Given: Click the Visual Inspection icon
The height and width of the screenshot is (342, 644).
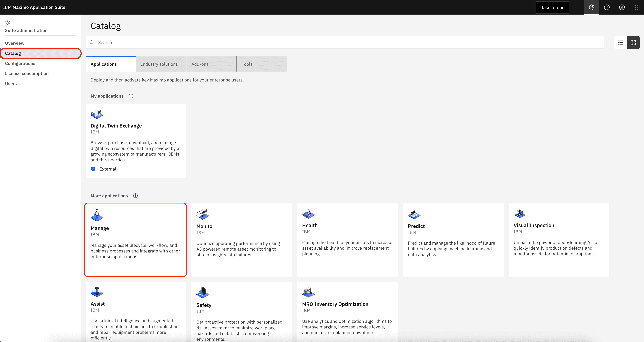Looking at the screenshot, I should 520,214.
